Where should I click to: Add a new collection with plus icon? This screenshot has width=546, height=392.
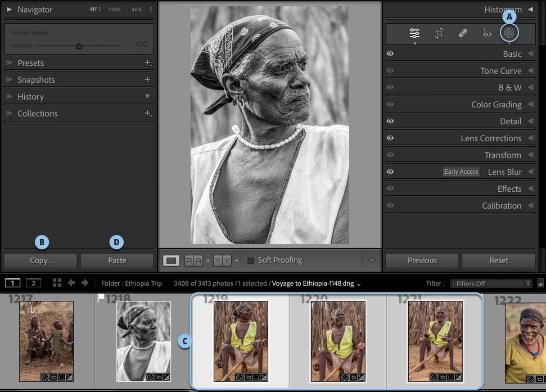(x=148, y=114)
